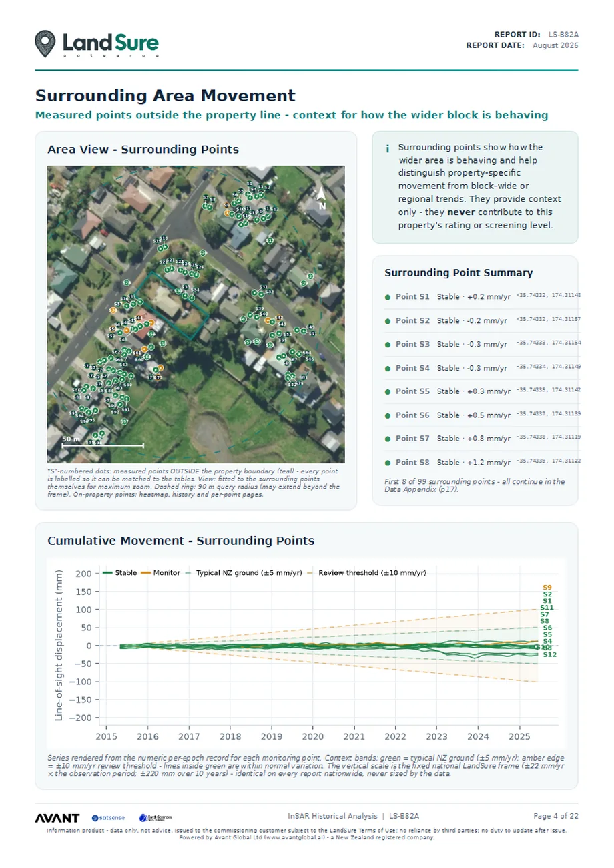
Task: Click the LandSure wordmark in the header
Action: coord(110,43)
